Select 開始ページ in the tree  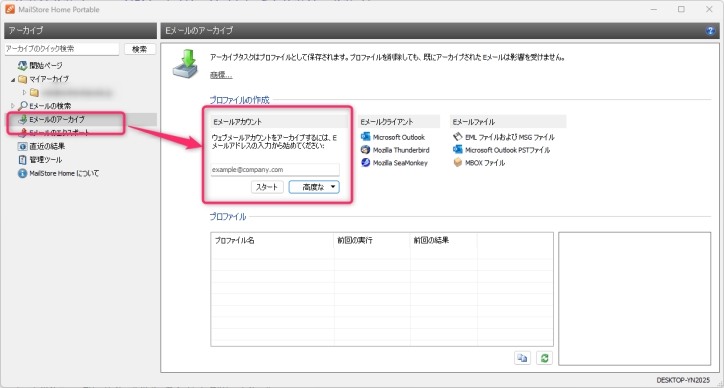click(x=46, y=66)
